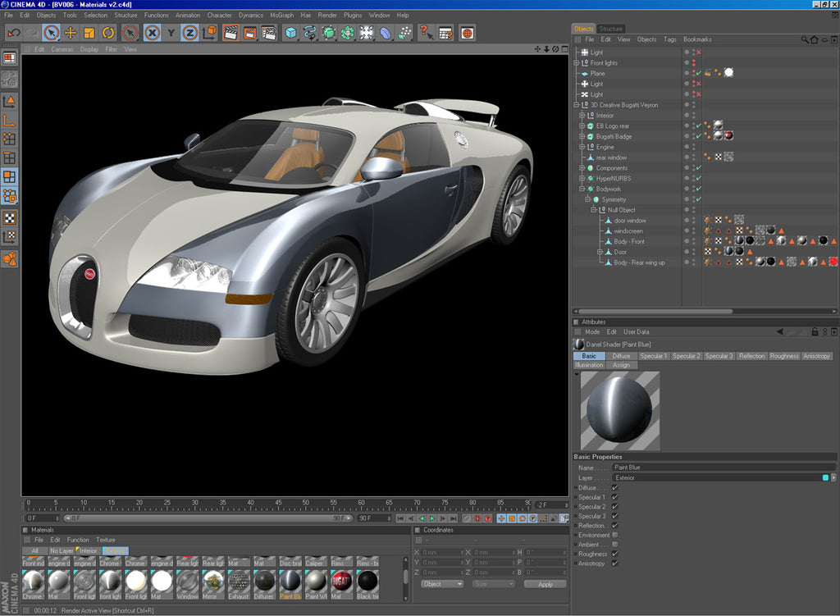
Task: Open the Render Settings clapboard icon
Action: click(269, 33)
